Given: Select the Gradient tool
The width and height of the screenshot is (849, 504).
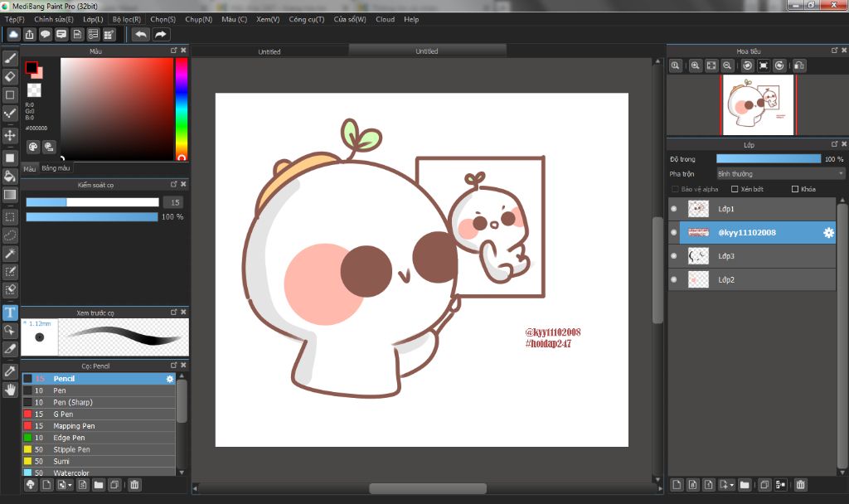Looking at the screenshot, I should click(10, 194).
